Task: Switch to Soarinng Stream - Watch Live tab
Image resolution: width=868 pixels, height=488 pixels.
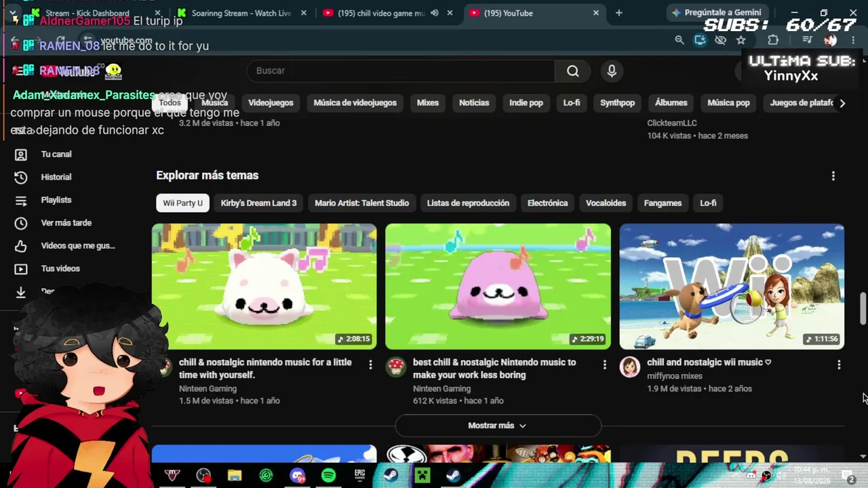Action: point(241,13)
